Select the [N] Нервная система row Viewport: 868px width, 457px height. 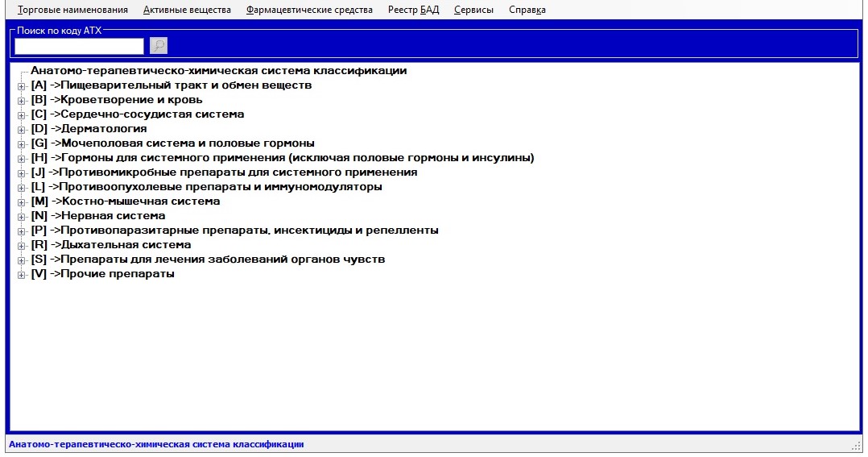pos(98,215)
